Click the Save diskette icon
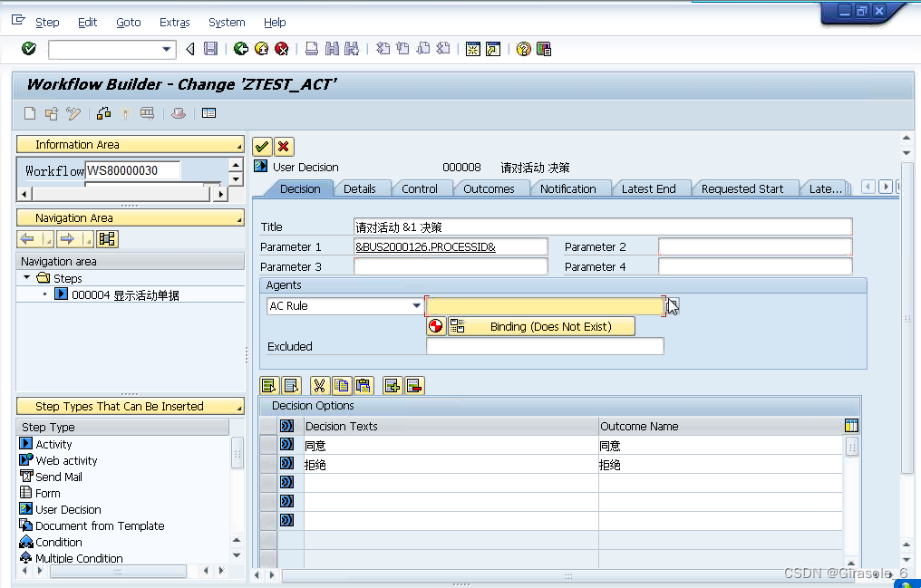The height and width of the screenshot is (588, 921). point(210,49)
